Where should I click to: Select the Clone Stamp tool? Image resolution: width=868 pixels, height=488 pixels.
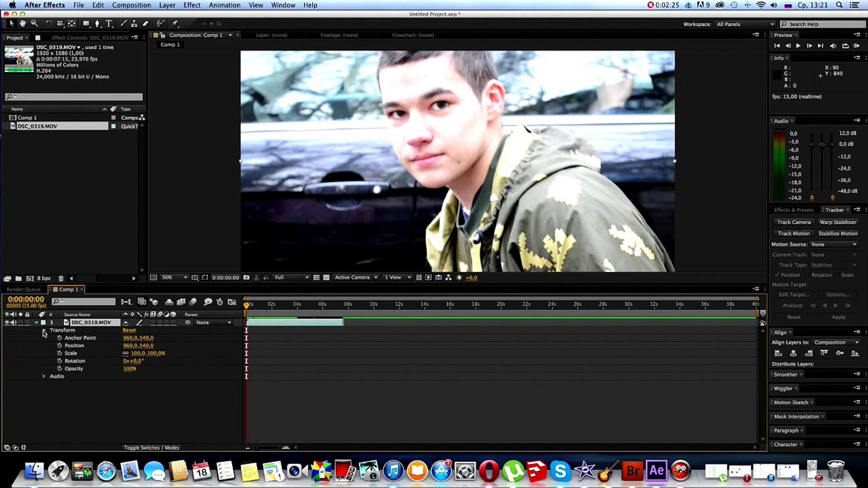pyautogui.click(x=134, y=23)
